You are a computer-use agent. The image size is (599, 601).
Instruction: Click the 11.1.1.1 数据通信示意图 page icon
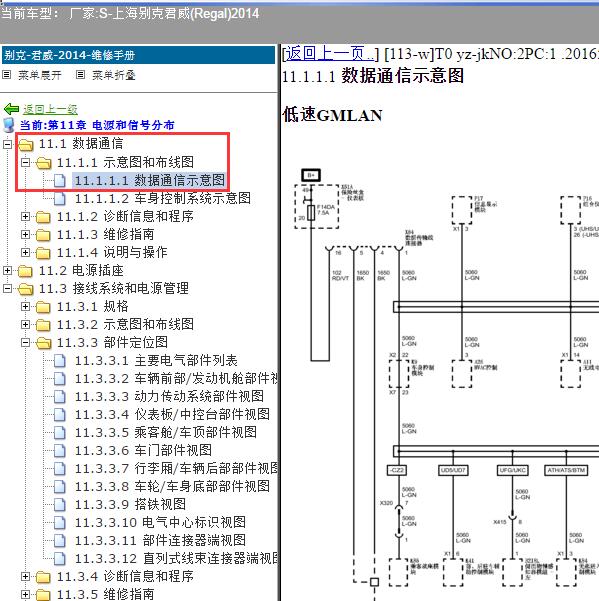(60, 181)
